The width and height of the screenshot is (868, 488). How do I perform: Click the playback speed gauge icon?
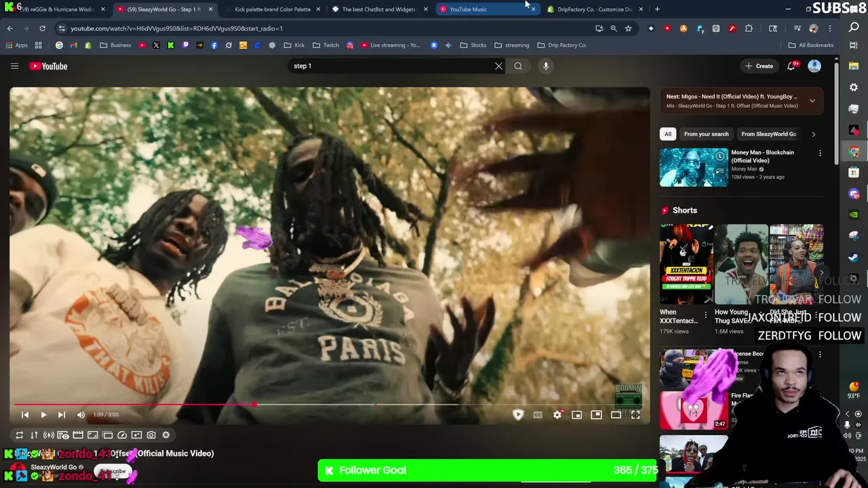[122, 435]
